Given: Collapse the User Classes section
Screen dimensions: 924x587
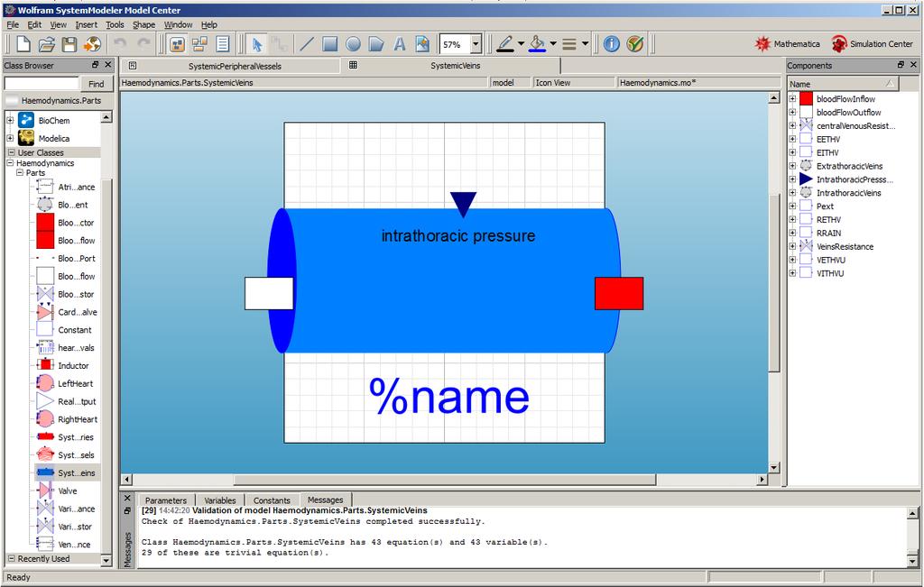Looking at the screenshot, I should pos(11,152).
